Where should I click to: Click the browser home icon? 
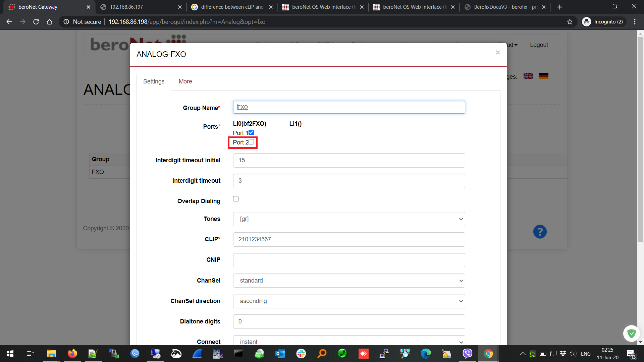click(x=49, y=22)
